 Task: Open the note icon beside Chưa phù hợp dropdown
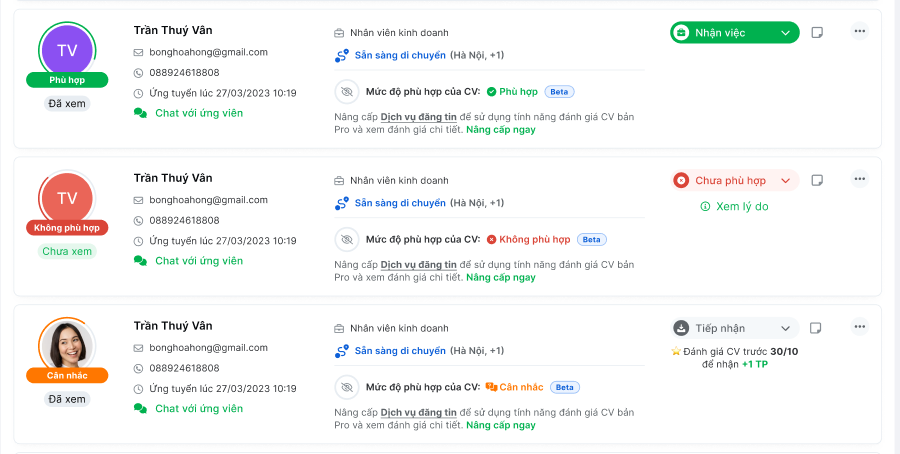(817, 180)
